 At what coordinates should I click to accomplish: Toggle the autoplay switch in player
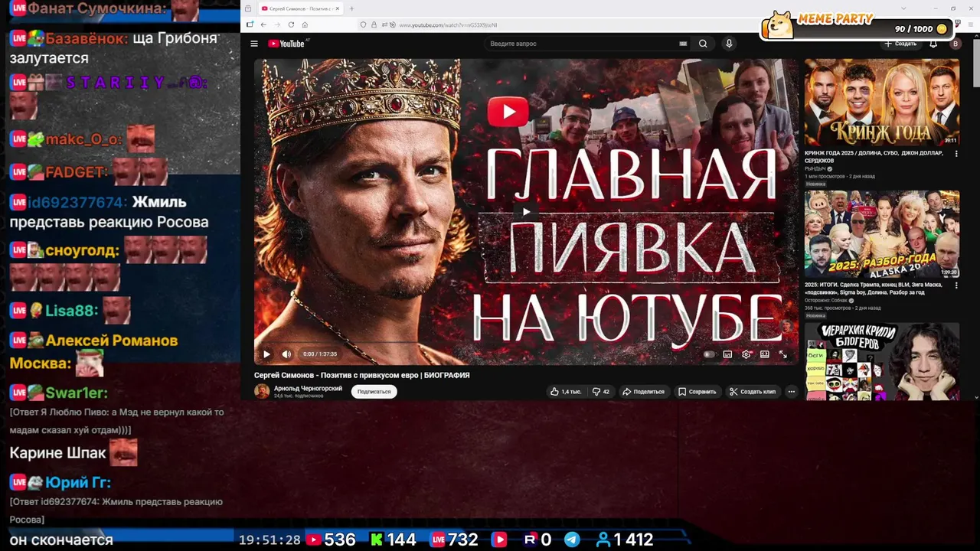(709, 354)
